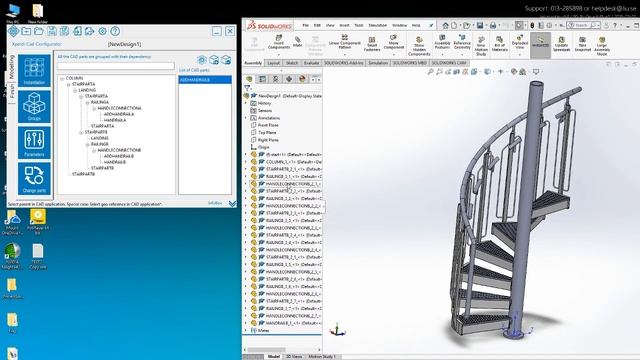The width and height of the screenshot is (640, 360).
Task: Switch to the DisplayManager tab icon
Action: (302, 79)
